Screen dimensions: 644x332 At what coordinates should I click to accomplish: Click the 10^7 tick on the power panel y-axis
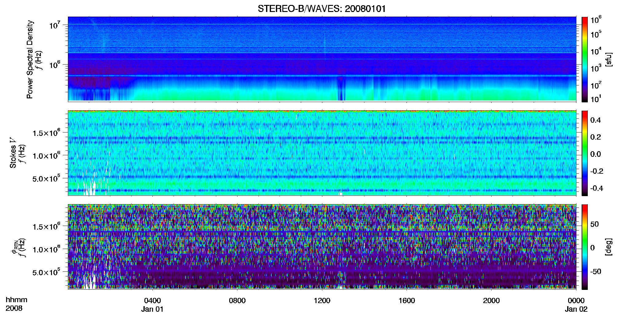[54, 25]
